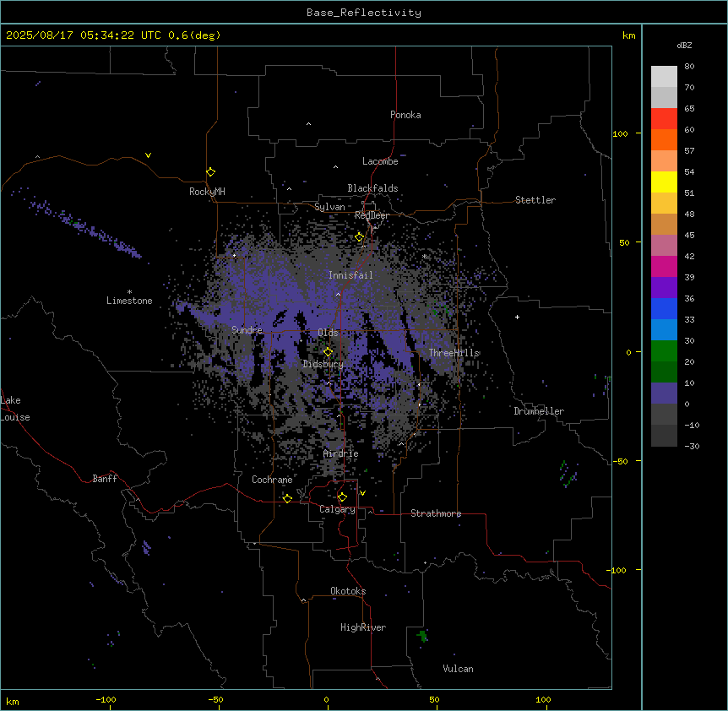Screen dimensions: 728x711
Task: Select the royal blue 33-36 dBZ swatch
Action: coord(664,308)
